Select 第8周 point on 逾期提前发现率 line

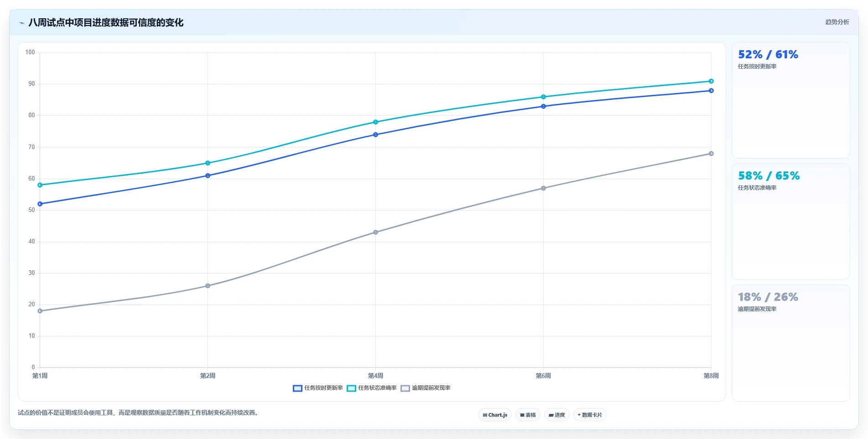coord(711,154)
